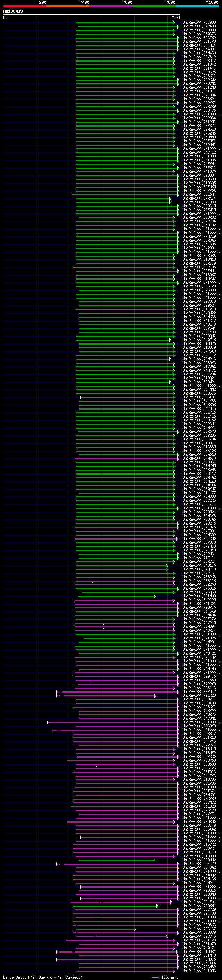Screen dimensions: 222x980
Task: Select the UniRef100_C6TNT3 label
Action: pyautogui.click(x=199, y=955)
